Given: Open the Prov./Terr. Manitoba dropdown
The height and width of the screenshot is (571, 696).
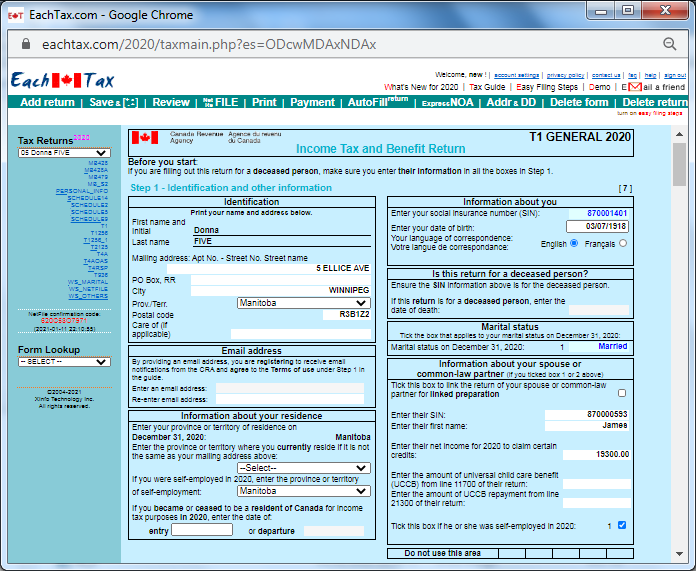Looking at the screenshot, I should 303,302.
